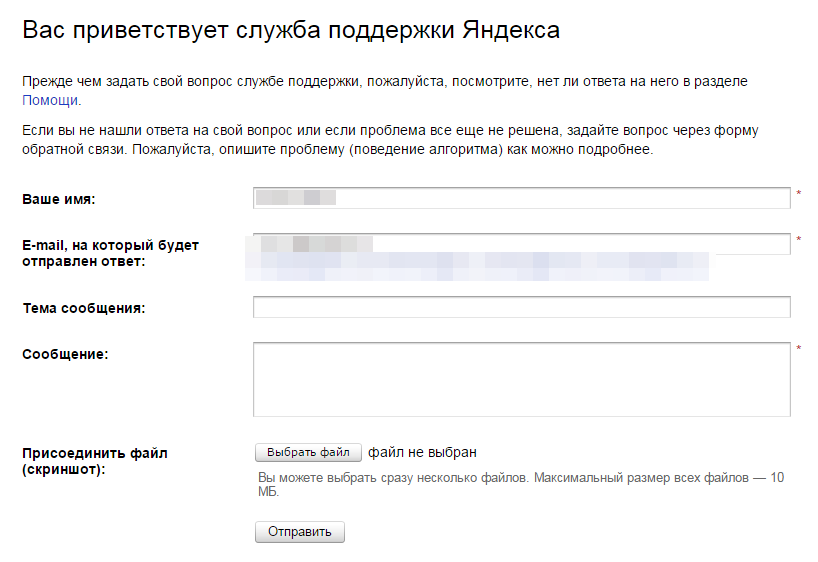
Task: Open the Помощи help link
Action: (50, 100)
